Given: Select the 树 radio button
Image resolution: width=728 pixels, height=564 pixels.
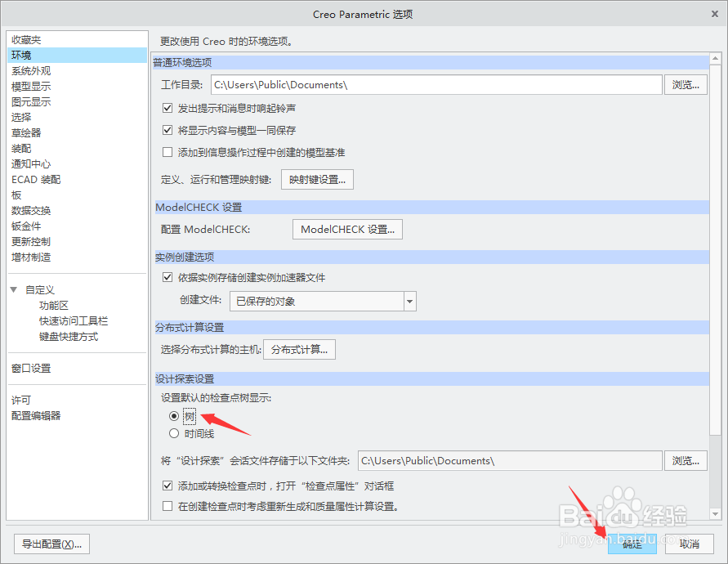Looking at the screenshot, I should [x=174, y=416].
